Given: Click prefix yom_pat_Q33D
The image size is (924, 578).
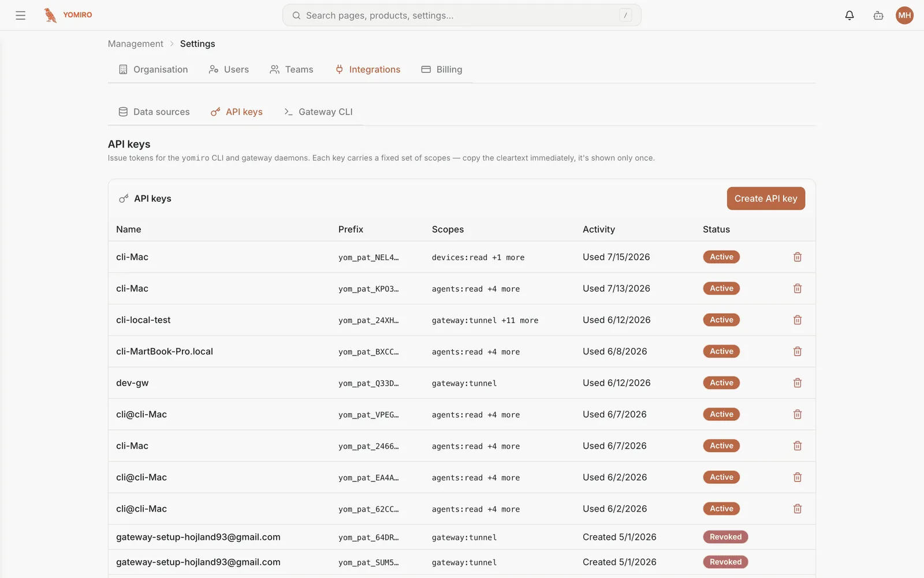Looking at the screenshot, I should click(x=368, y=384).
